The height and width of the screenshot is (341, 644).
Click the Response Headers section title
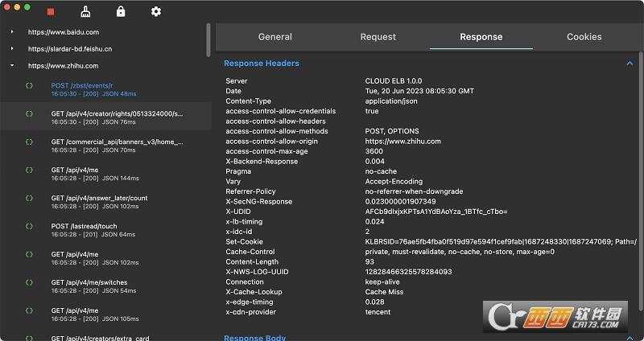(262, 64)
